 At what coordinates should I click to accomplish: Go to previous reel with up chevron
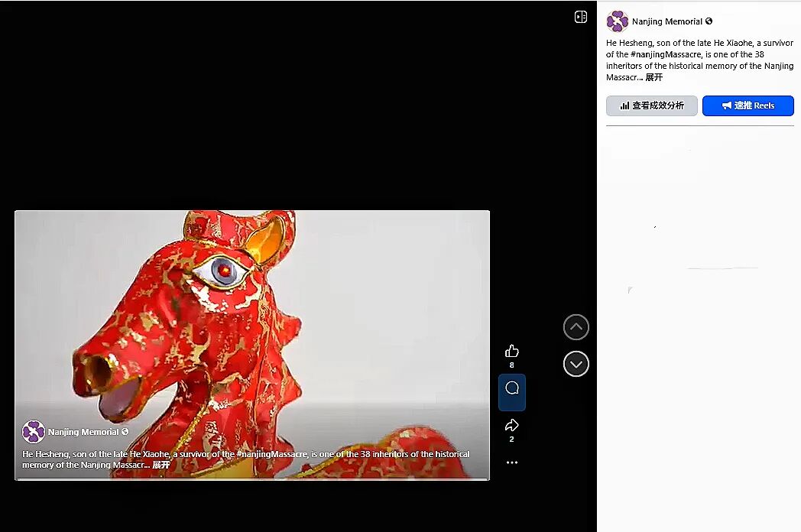(576, 327)
